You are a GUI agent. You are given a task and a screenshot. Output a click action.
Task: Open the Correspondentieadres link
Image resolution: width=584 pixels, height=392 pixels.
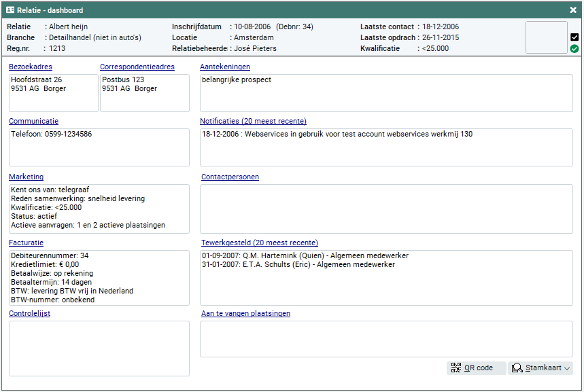click(x=137, y=67)
